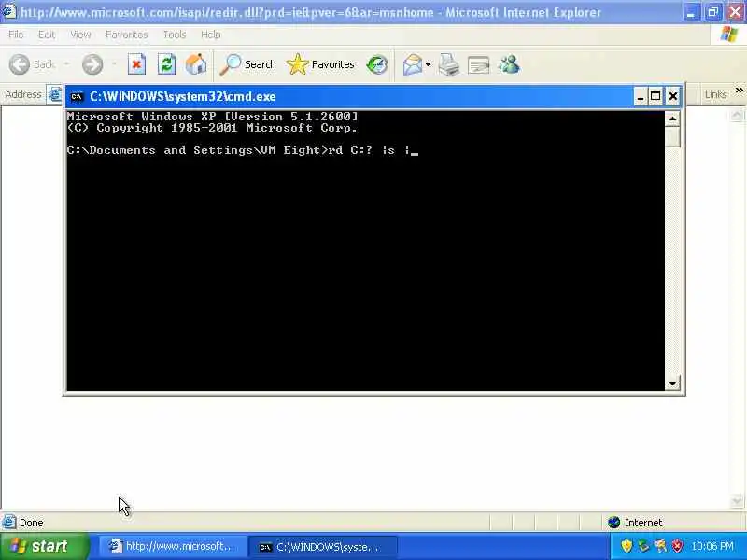
Task: Click the green arrow tray icon next to shield
Action: (643, 546)
